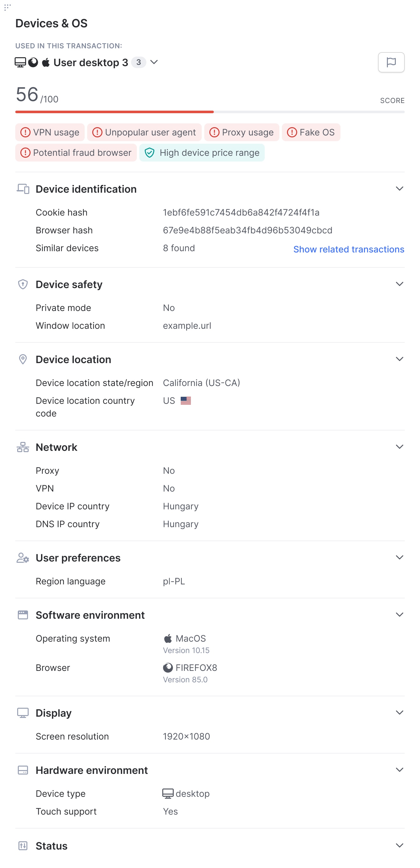Click the cookie hash value text
Viewport: 420px width, 868px height.
[241, 212]
